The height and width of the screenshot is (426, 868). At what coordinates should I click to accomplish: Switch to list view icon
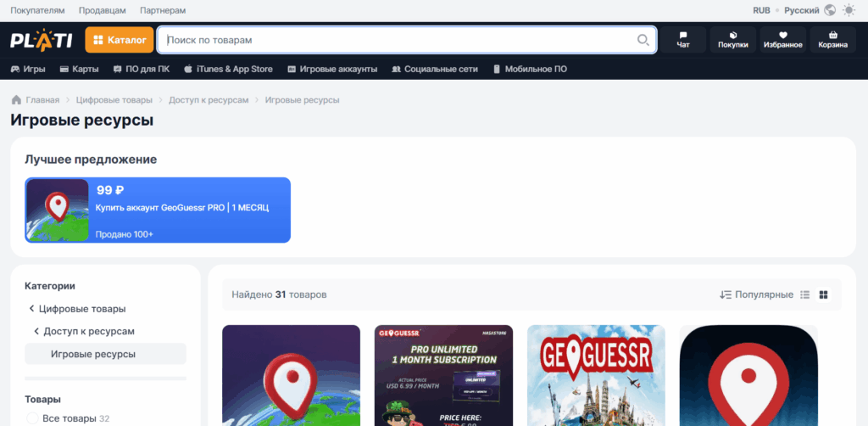click(x=805, y=294)
